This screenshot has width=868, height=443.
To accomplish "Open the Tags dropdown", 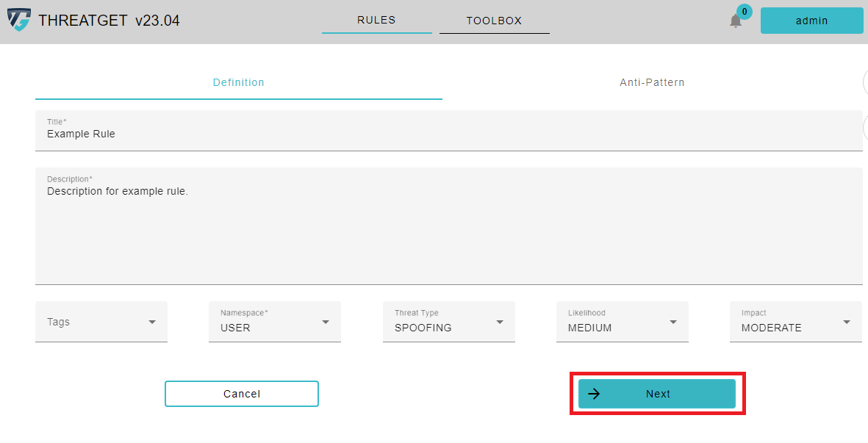I will pyautogui.click(x=101, y=321).
